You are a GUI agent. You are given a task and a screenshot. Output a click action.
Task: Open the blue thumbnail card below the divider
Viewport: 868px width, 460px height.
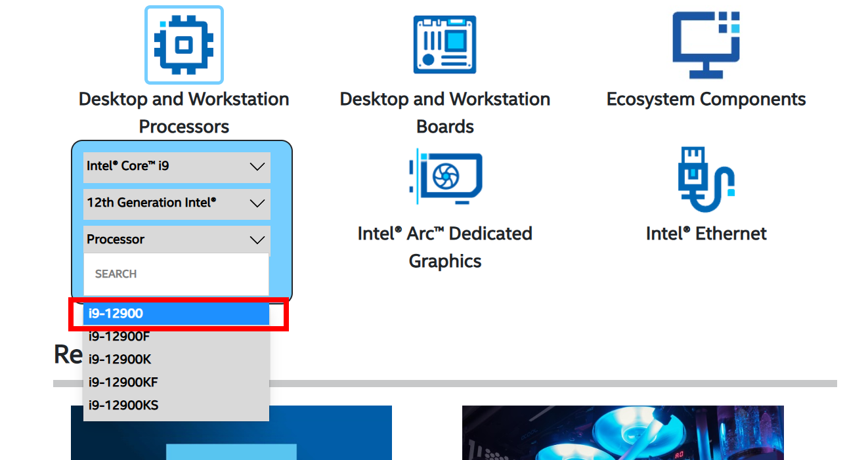(231, 432)
